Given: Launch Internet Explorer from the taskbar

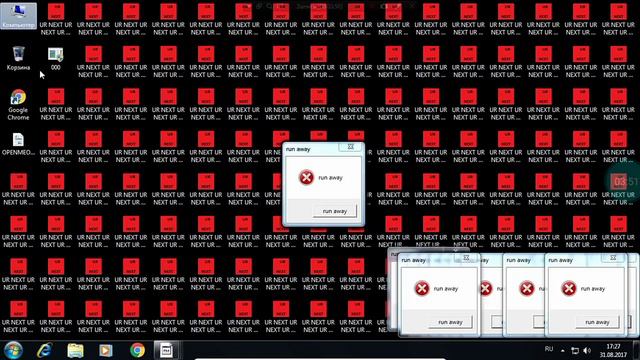Looking at the screenshot, I should point(44,350).
